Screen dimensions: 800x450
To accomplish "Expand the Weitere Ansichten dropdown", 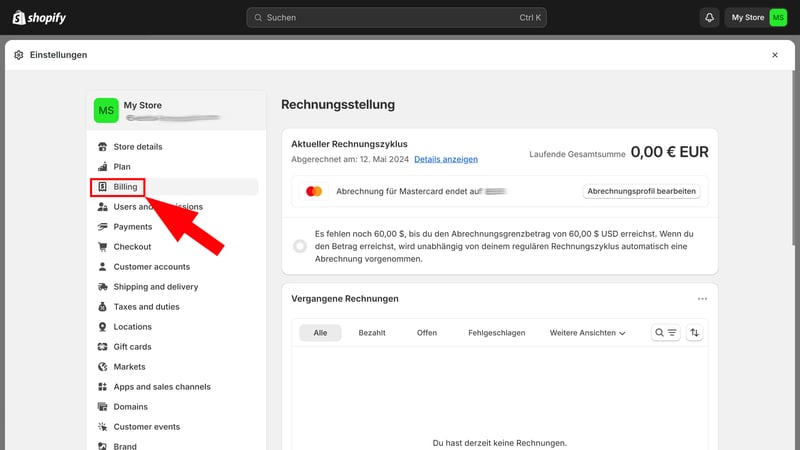I will [587, 333].
